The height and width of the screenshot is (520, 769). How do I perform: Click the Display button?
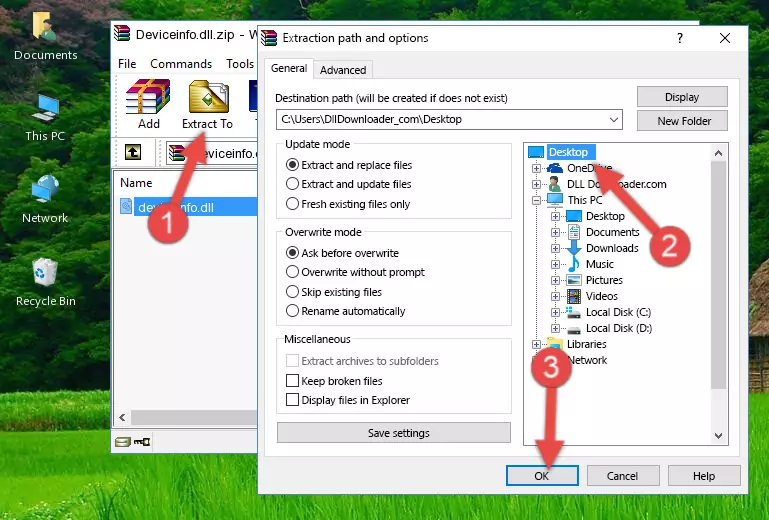(682, 97)
